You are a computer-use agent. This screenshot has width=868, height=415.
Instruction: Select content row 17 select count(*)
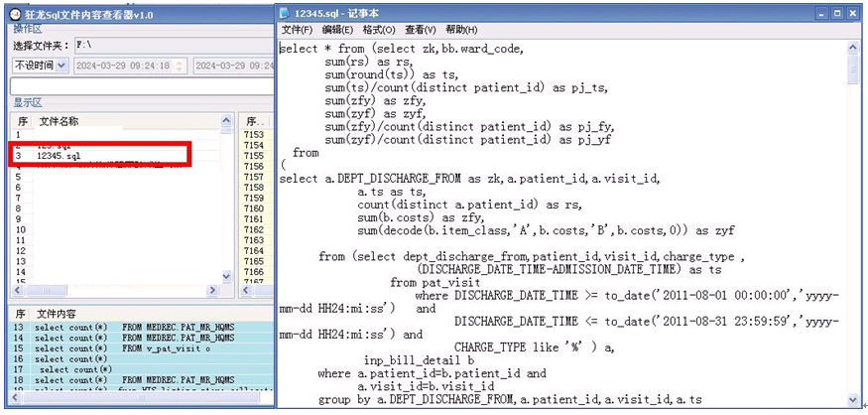(x=142, y=369)
